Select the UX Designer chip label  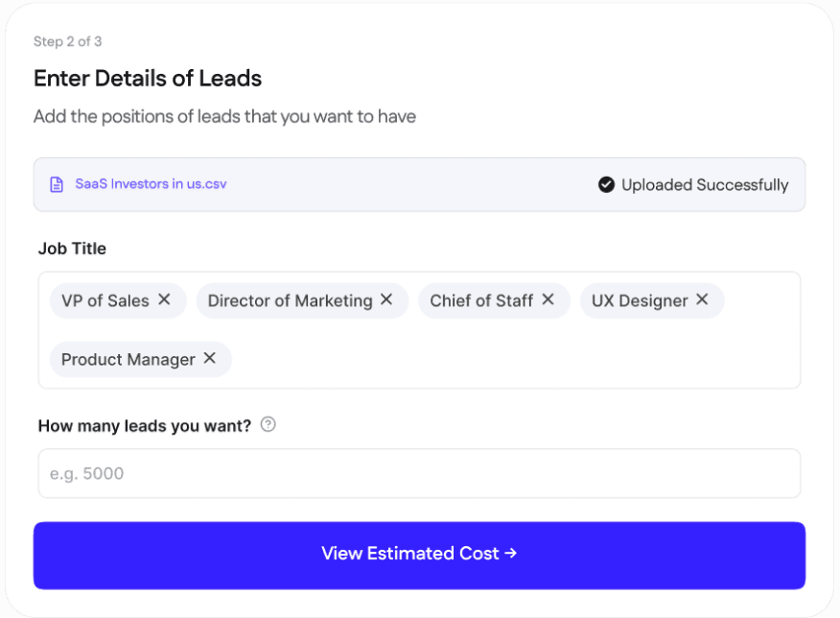[640, 300]
